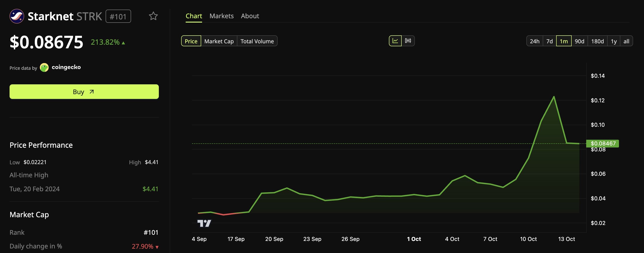
Task: Switch to line chart view icon
Action: click(395, 41)
